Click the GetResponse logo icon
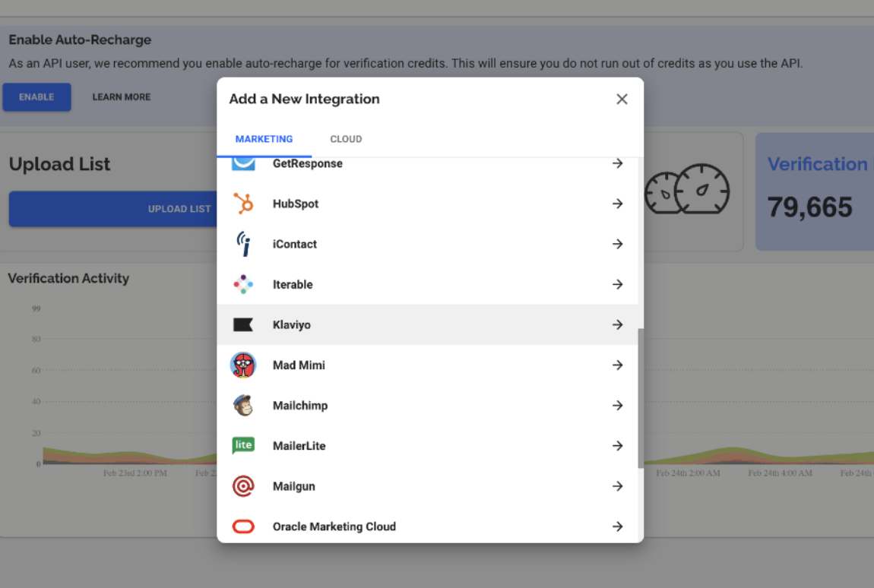Screen dimensions: 874x588 (x=243, y=164)
